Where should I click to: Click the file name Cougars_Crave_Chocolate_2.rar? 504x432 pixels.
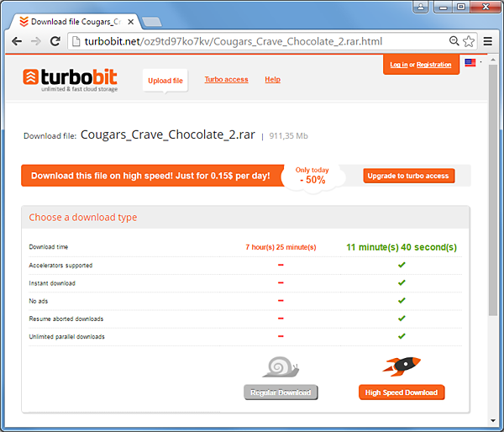(168, 134)
